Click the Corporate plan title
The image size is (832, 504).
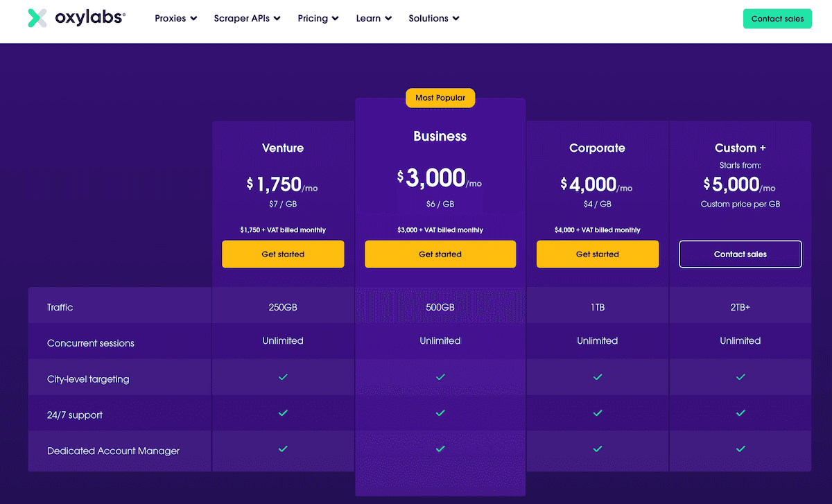(597, 148)
